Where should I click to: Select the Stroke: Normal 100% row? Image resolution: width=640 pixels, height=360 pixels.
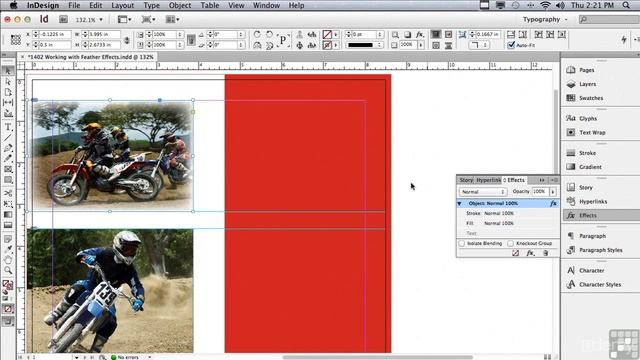[x=508, y=213]
